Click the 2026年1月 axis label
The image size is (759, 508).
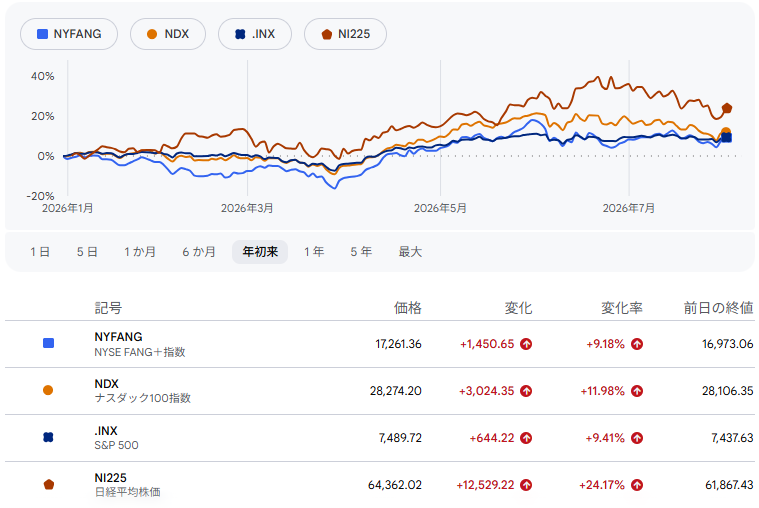click(x=68, y=208)
